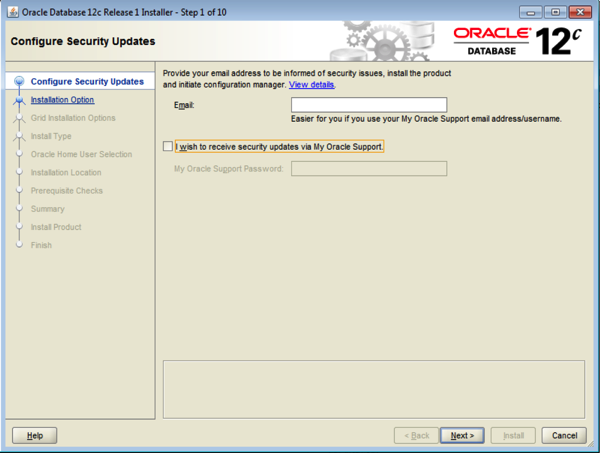This screenshot has width=600, height=453.
Task: Click the Finish step in sidebar
Action: click(41, 245)
